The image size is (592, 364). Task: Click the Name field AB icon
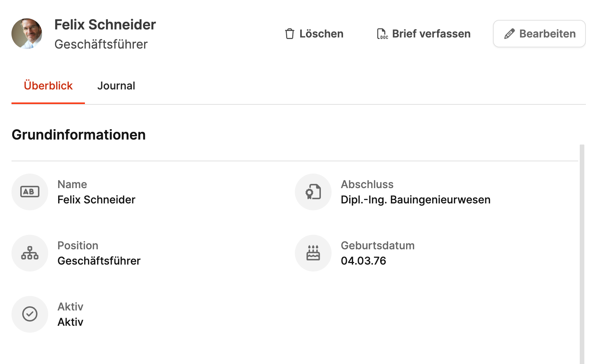click(30, 192)
